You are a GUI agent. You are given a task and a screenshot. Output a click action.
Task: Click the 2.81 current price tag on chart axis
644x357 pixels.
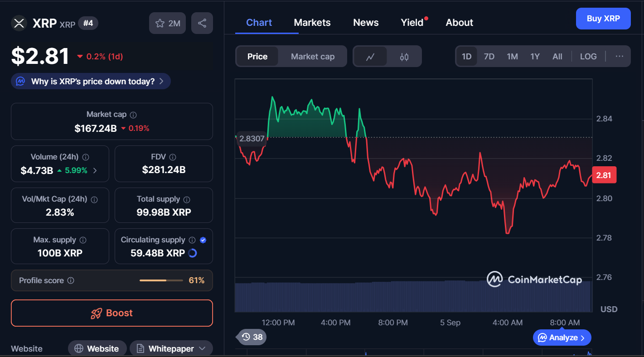click(x=604, y=175)
